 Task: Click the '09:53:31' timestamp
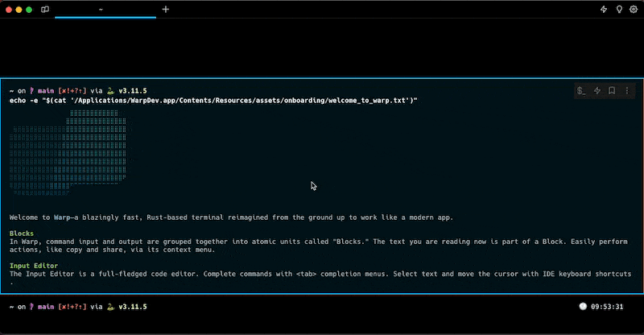[607, 307]
